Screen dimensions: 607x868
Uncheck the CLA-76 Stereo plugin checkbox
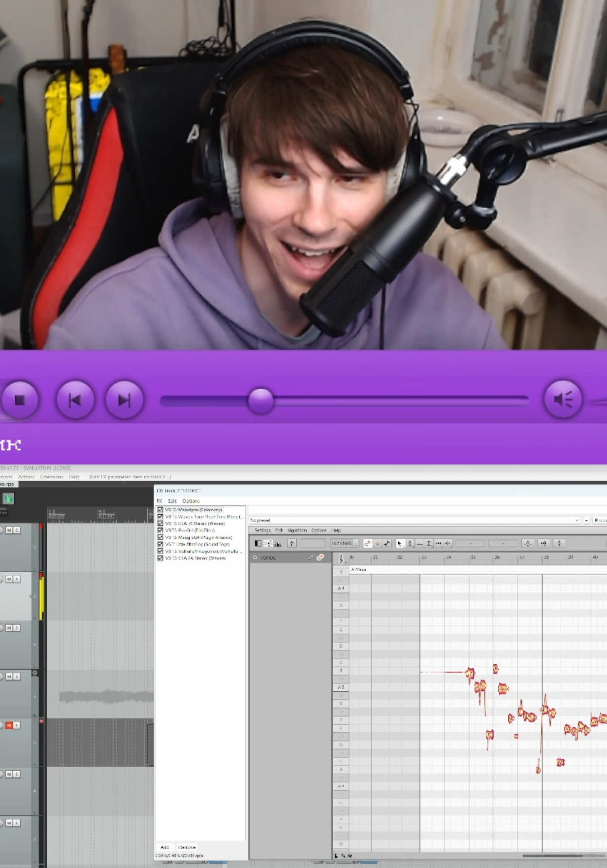point(160,524)
